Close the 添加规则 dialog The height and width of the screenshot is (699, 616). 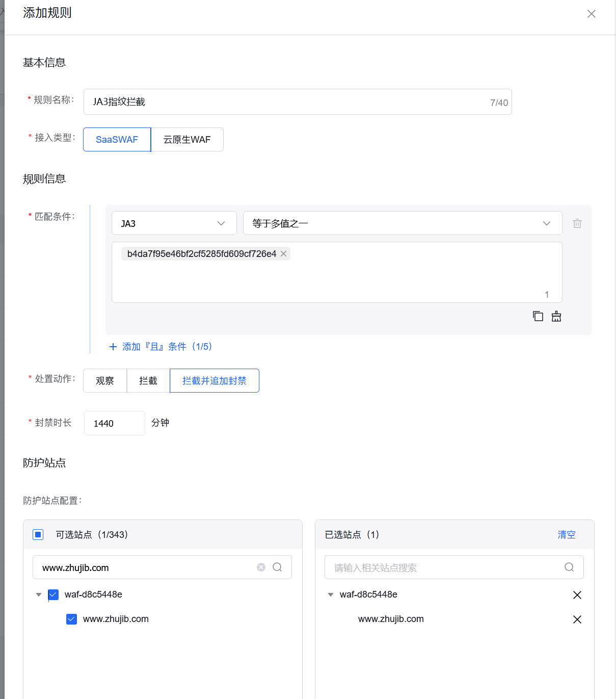coord(592,14)
